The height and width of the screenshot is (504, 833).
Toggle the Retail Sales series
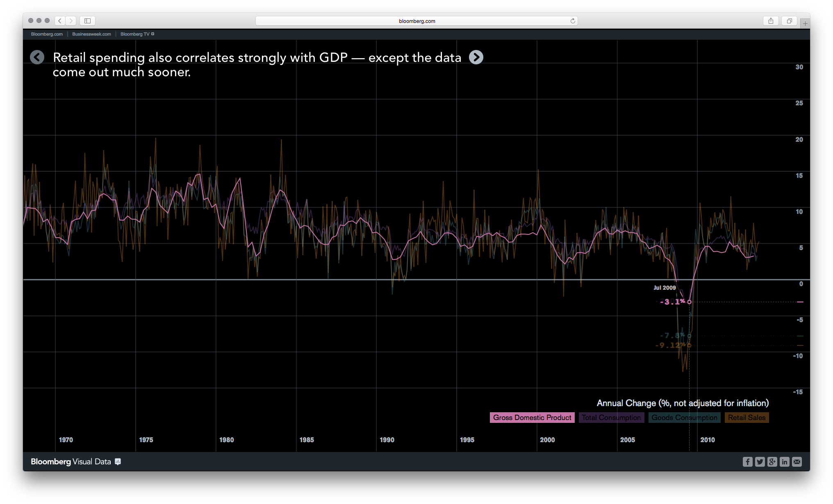coord(747,418)
